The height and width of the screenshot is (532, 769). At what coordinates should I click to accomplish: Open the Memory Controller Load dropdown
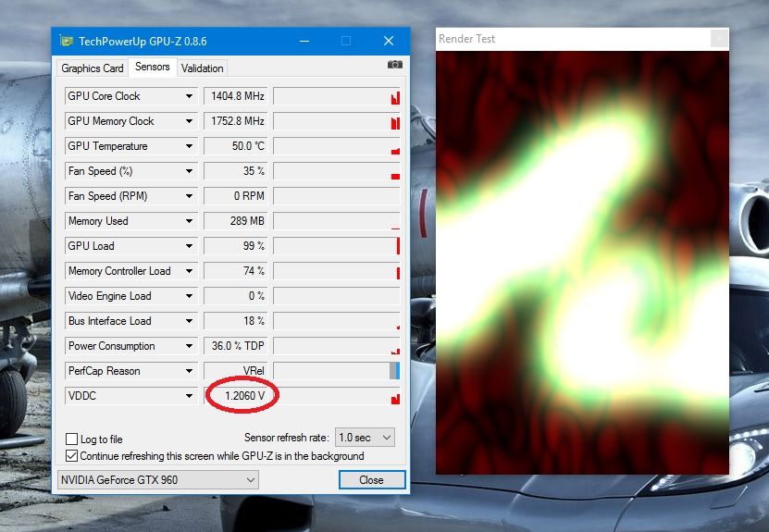(x=190, y=271)
